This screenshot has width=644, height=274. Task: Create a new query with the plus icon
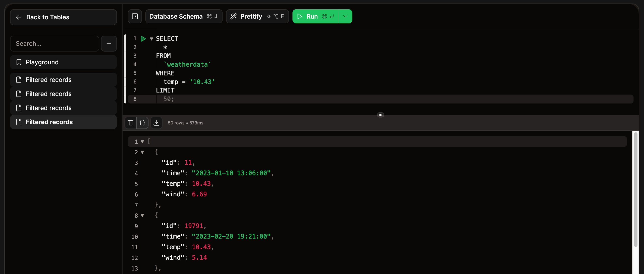109,43
